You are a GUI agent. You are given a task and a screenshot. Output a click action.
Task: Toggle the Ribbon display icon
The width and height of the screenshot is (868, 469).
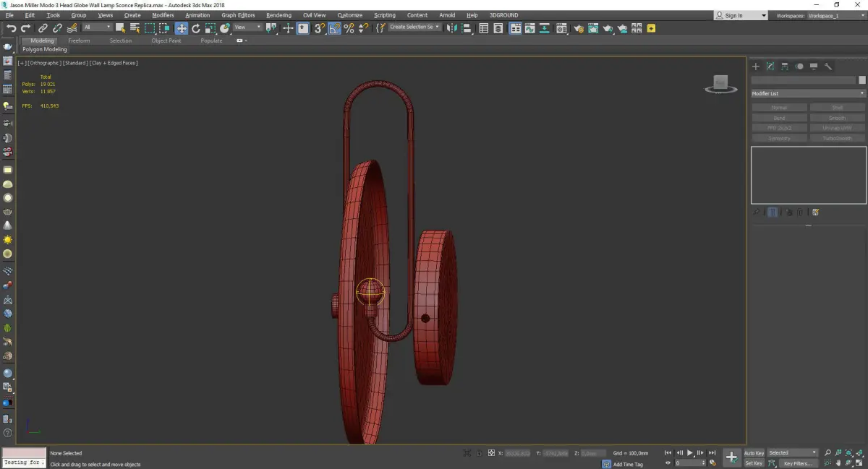tap(516, 28)
